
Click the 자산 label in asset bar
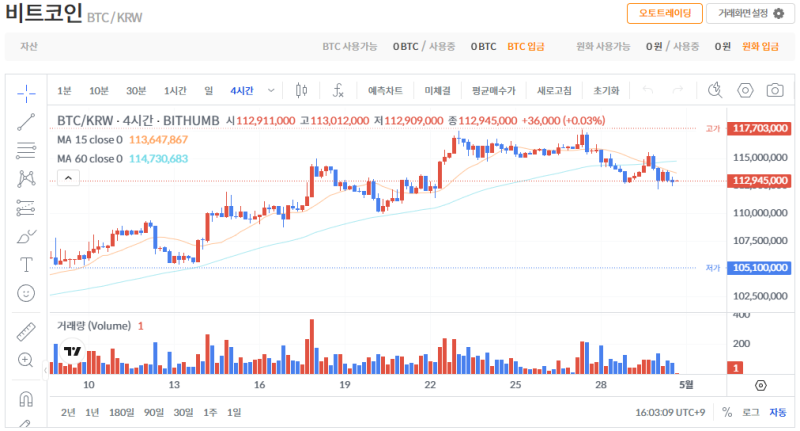(29, 46)
